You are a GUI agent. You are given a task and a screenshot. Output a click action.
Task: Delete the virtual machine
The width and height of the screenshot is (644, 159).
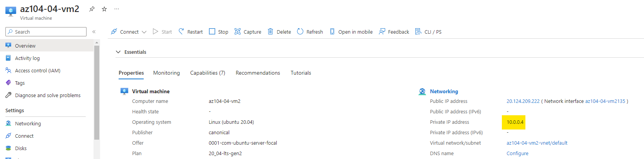279,32
